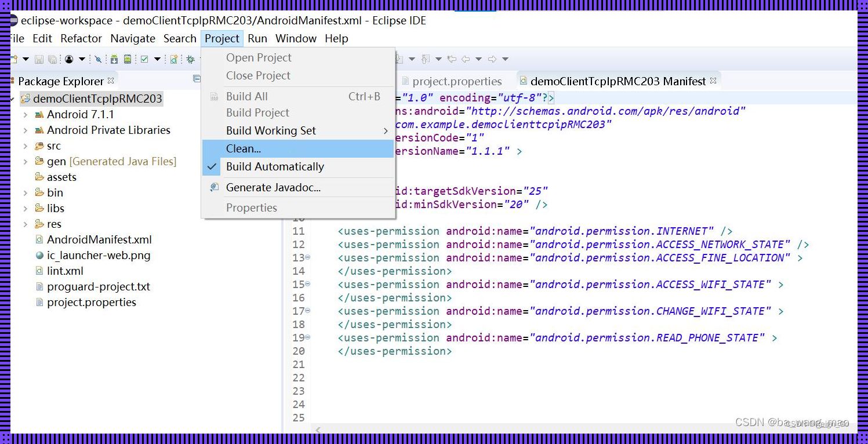Click the Previous Annotation toolbar icon
Screen dimensions: 868x444
426,59
